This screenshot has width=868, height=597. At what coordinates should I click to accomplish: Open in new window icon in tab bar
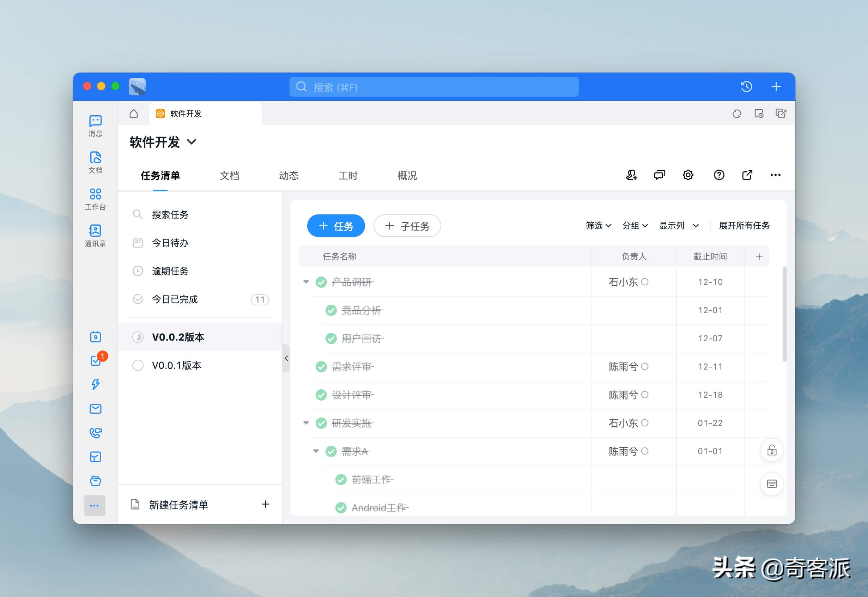pyautogui.click(x=781, y=114)
